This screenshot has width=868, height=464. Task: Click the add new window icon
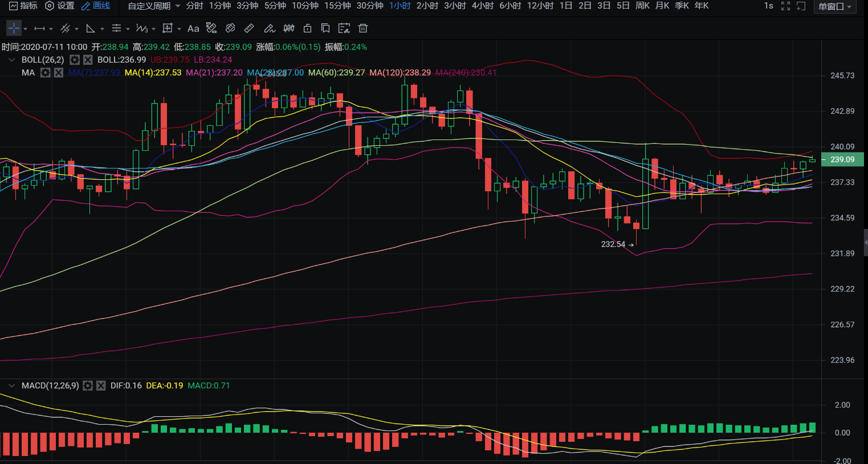coord(801,6)
